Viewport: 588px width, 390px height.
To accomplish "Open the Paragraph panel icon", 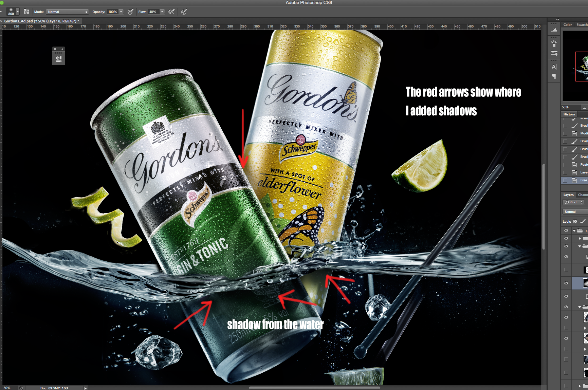I will point(554,76).
